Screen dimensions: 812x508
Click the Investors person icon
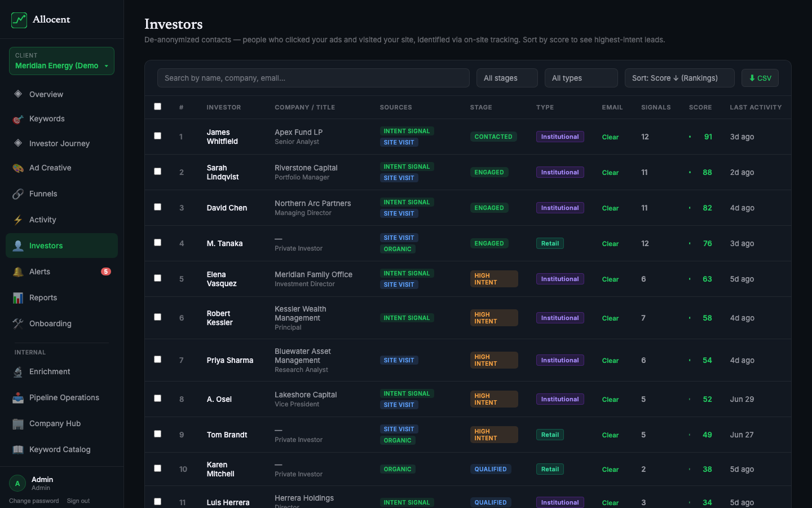point(18,246)
